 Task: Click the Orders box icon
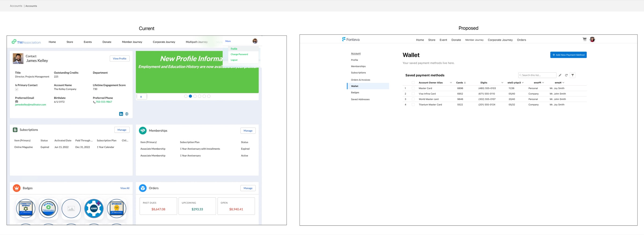click(143, 188)
